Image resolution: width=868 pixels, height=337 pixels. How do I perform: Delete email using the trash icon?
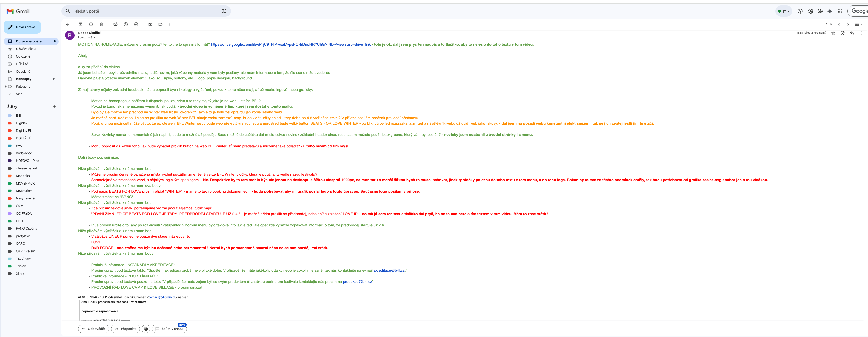[101, 24]
